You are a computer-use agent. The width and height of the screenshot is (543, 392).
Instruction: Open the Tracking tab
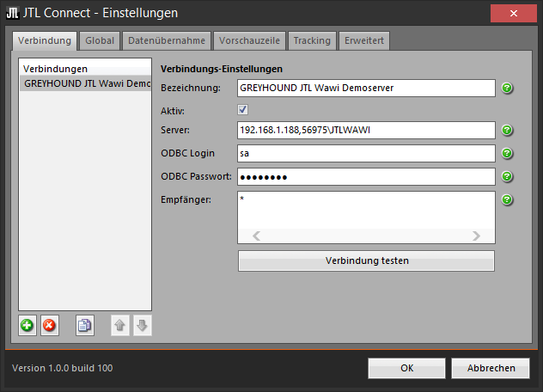coord(312,41)
